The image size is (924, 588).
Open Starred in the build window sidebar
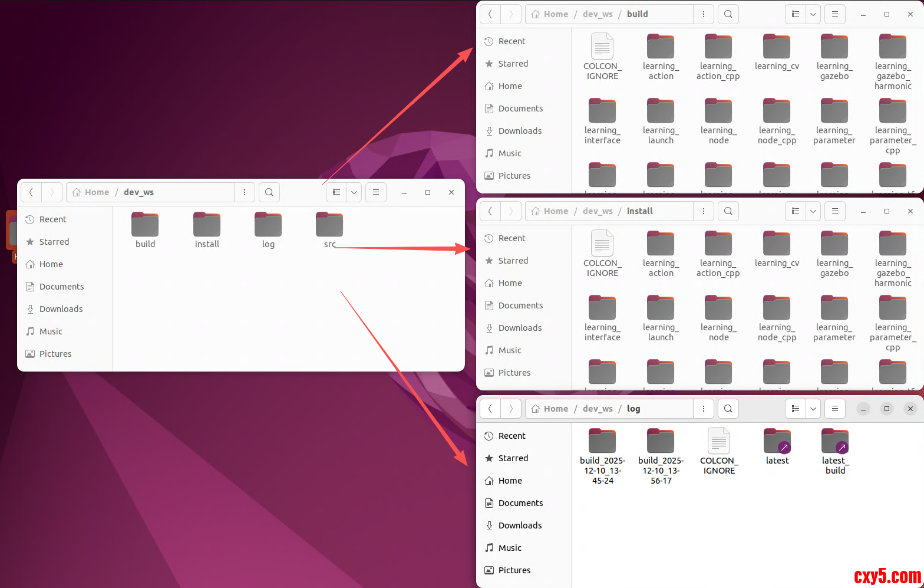coord(513,64)
